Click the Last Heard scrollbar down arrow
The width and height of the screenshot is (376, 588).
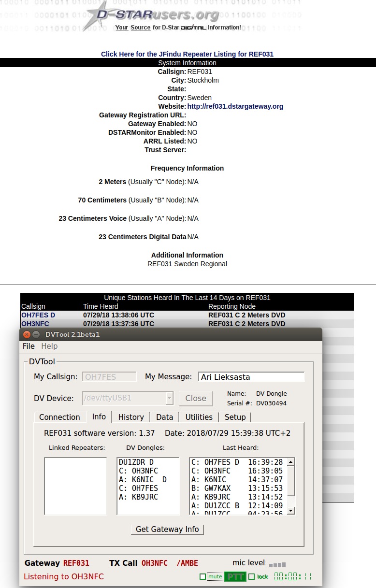pyautogui.click(x=291, y=510)
